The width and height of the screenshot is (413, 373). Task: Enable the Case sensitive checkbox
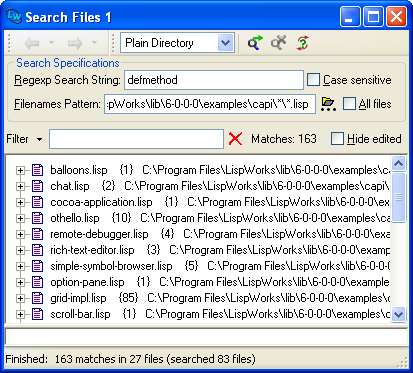click(x=313, y=80)
